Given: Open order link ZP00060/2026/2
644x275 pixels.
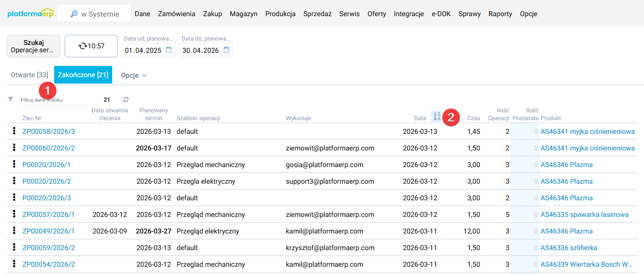Looking at the screenshot, I should tap(49, 148).
